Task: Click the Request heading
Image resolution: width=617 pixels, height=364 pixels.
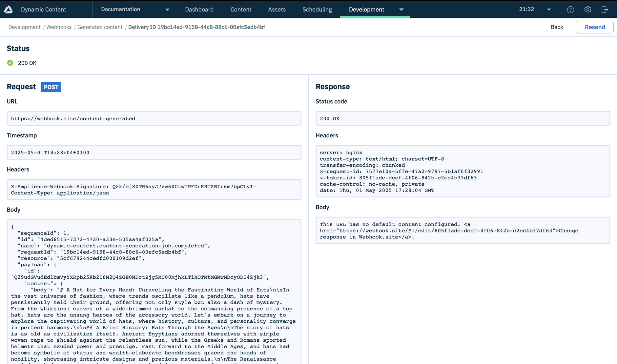Action: (21, 87)
